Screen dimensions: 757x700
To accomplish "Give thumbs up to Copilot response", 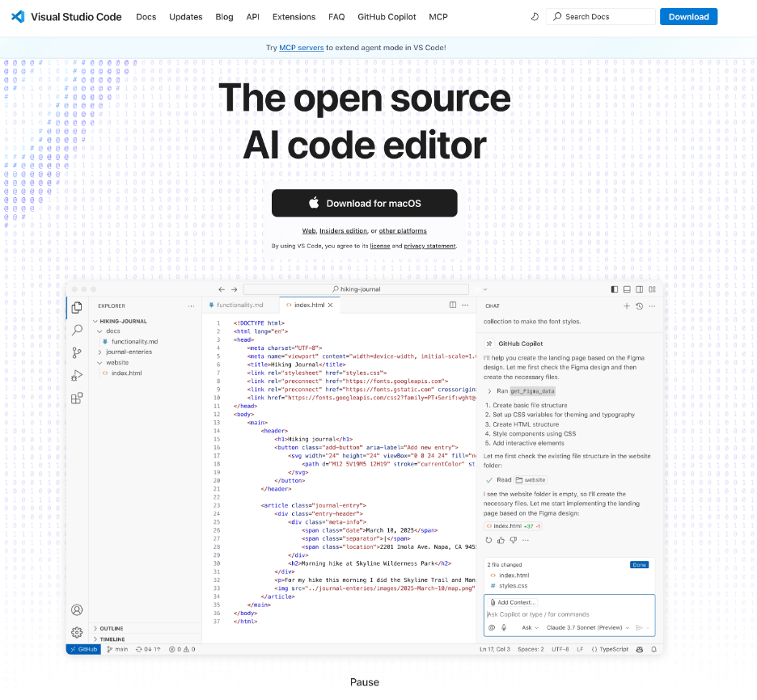I will tap(501, 540).
